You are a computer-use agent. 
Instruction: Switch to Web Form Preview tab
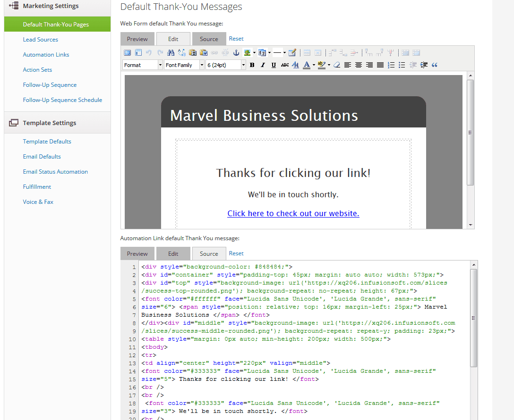(x=137, y=39)
